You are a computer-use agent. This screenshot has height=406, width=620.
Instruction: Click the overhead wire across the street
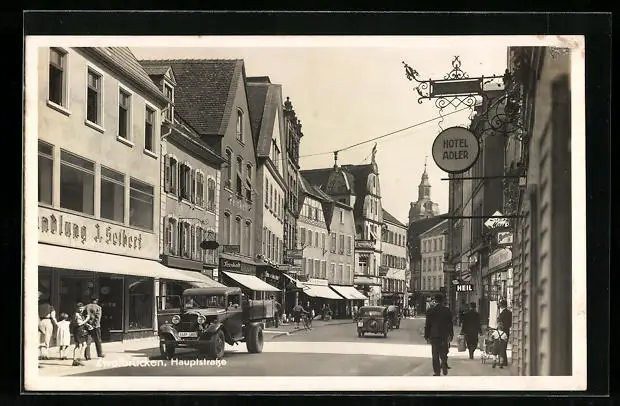point(380,138)
